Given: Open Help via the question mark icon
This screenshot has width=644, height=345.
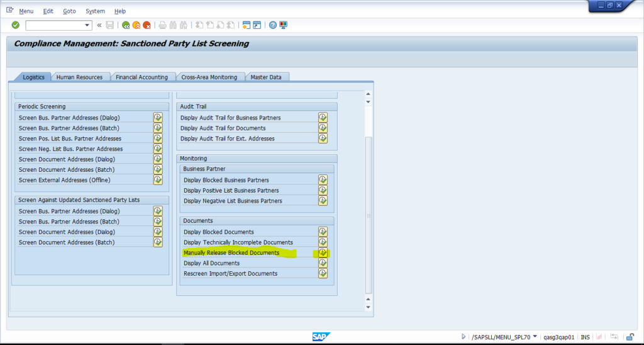Looking at the screenshot, I should pos(273,25).
